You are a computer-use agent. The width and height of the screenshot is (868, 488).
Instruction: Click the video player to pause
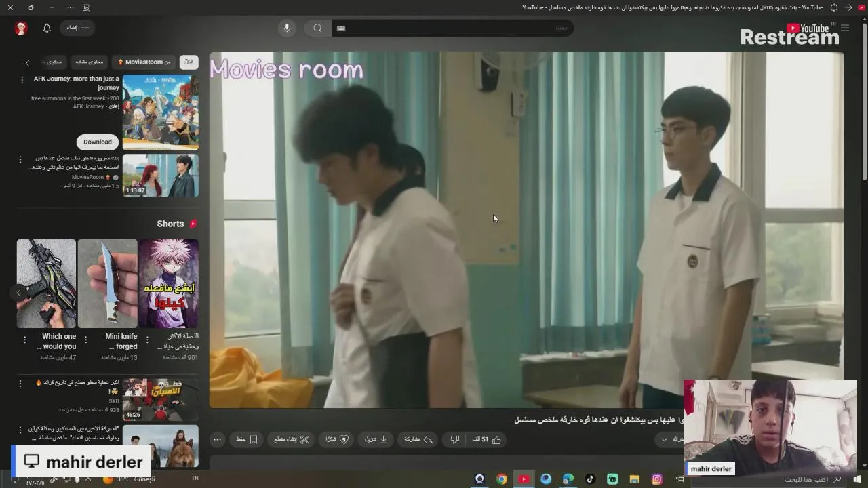click(526, 230)
